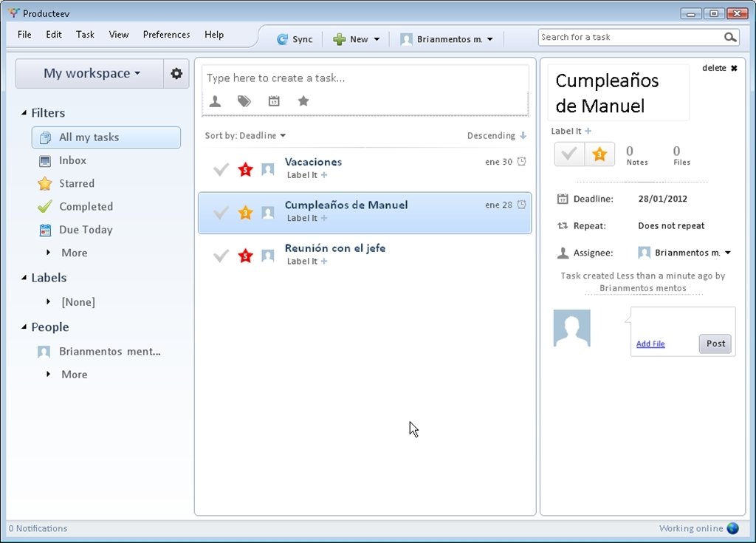The height and width of the screenshot is (543, 756).
Task: Click Label It plus on Reunión con el jefe
Action: 324,261
